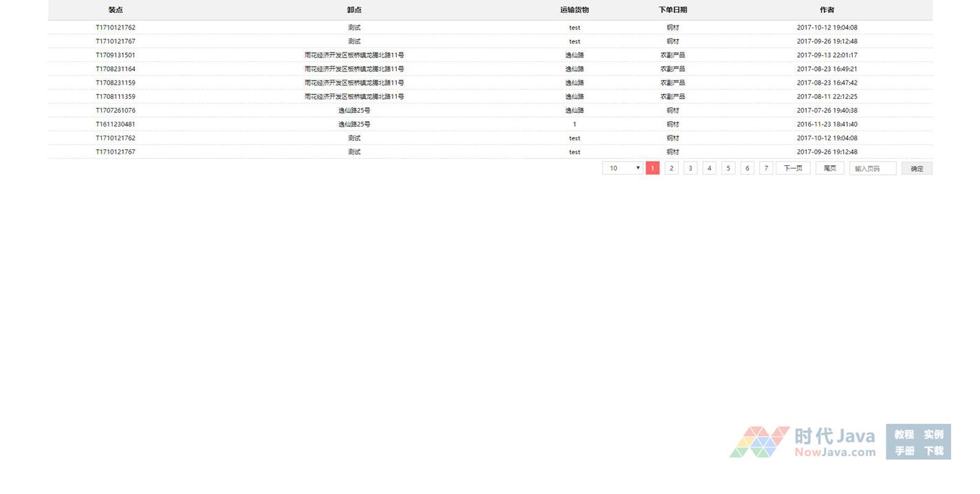Click the 尾页 last page button
The image size is (980, 494).
(829, 168)
